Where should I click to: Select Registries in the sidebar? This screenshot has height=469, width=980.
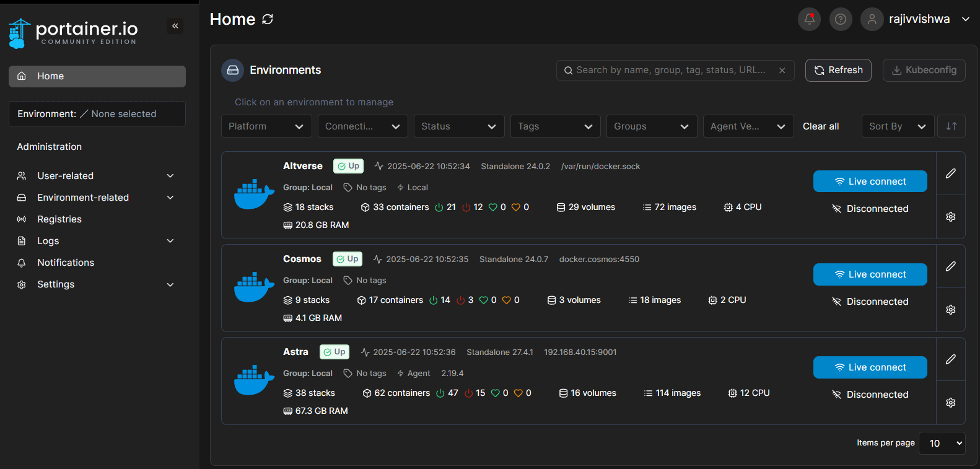59,219
